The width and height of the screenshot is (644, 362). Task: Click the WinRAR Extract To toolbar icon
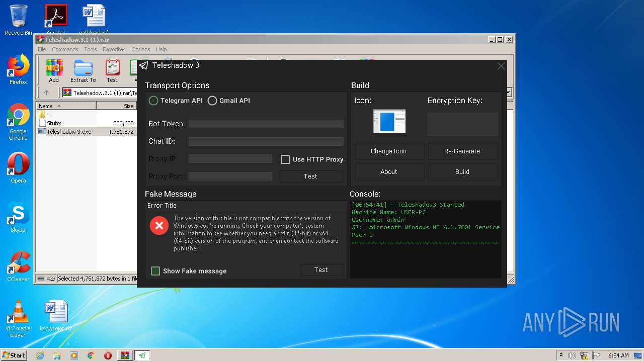tap(83, 71)
